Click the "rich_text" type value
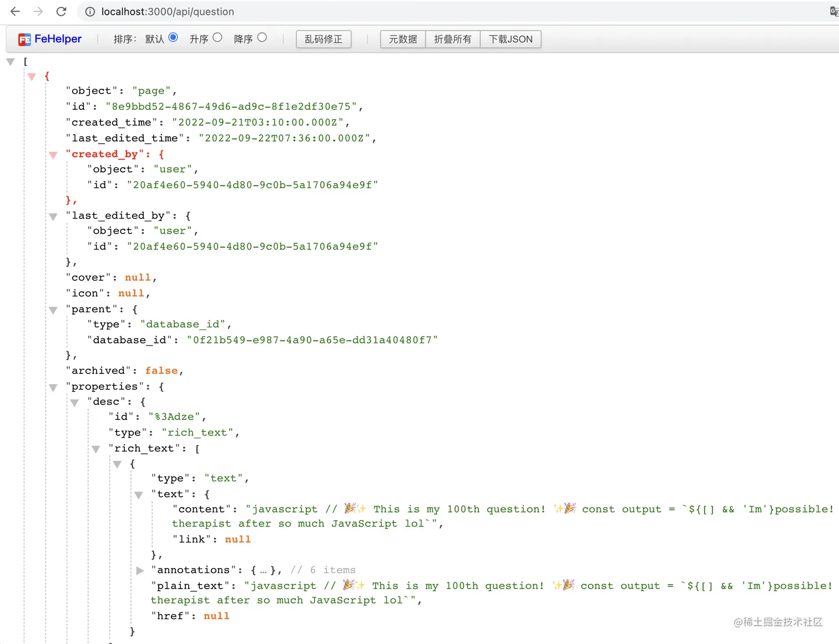Viewport: 839px width, 644px height. point(197,433)
